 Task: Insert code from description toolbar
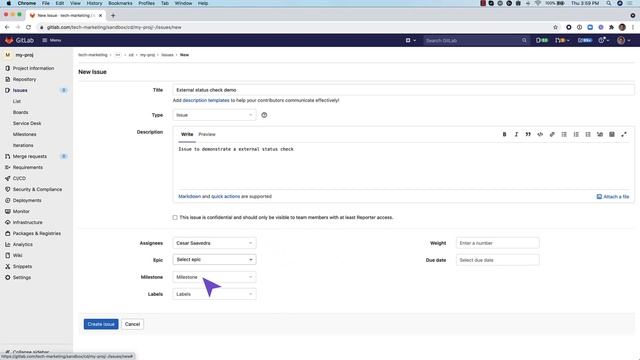540,134
